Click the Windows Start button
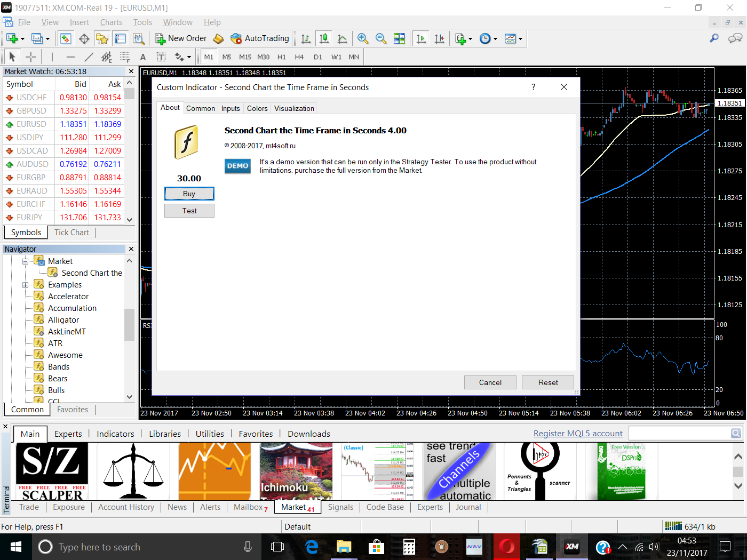The image size is (747, 560). (16, 547)
